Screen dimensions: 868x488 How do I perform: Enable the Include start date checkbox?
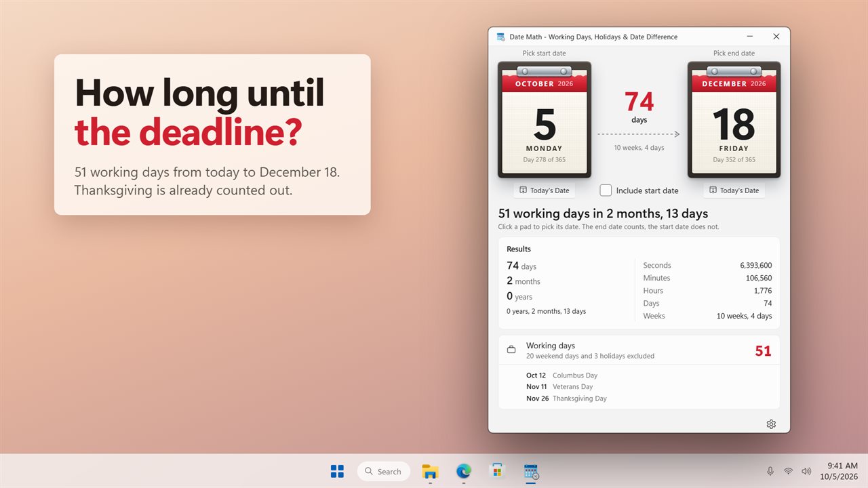[606, 190]
